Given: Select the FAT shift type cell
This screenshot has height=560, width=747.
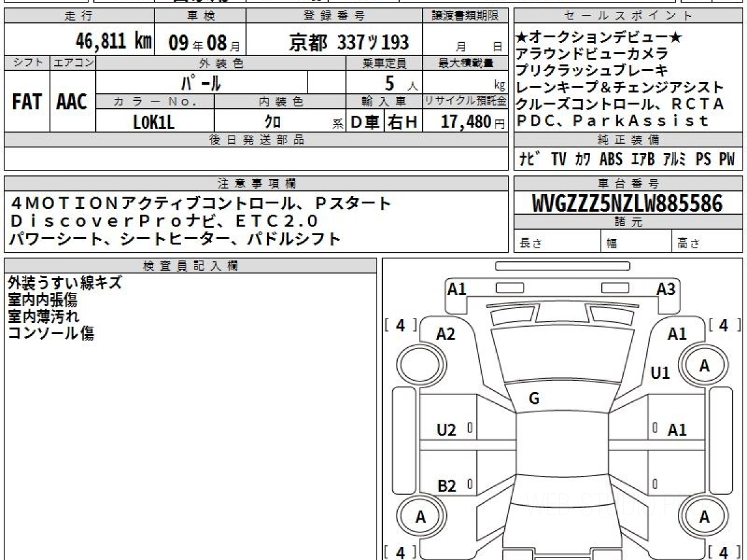Looking at the screenshot, I should (27, 102).
